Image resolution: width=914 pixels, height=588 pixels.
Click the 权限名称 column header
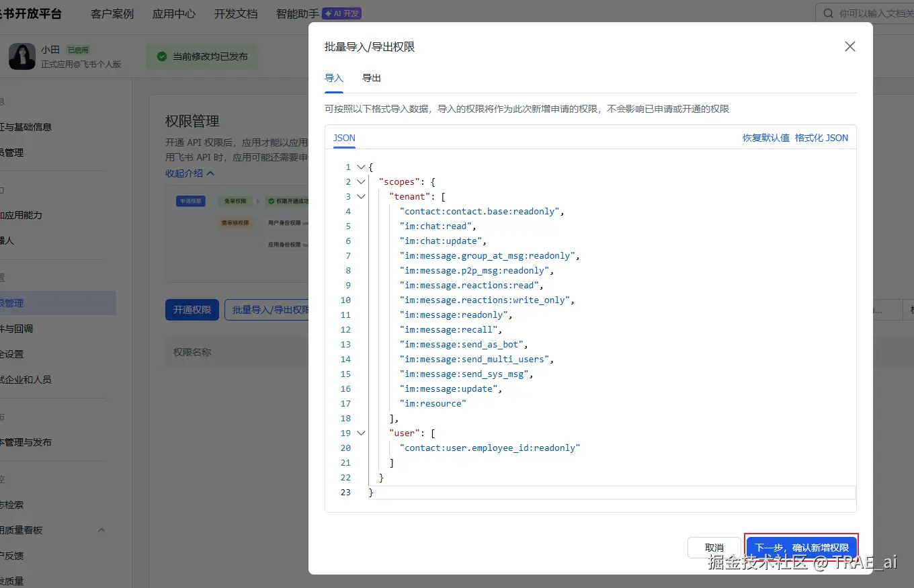coord(192,351)
